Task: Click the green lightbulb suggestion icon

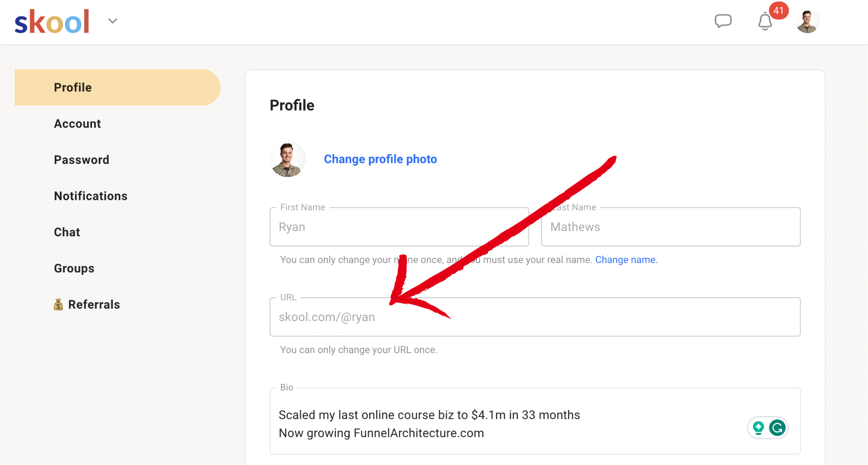Action: point(759,428)
